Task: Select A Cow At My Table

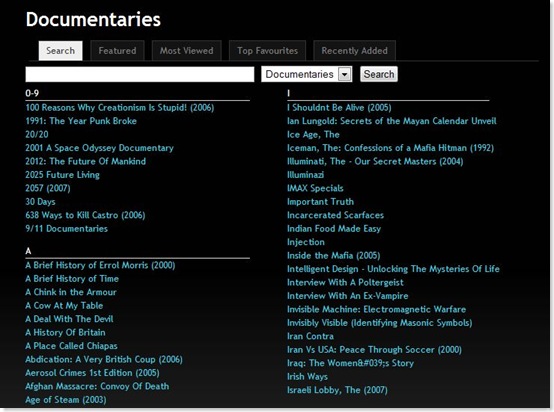Action: [x=64, y=305]
